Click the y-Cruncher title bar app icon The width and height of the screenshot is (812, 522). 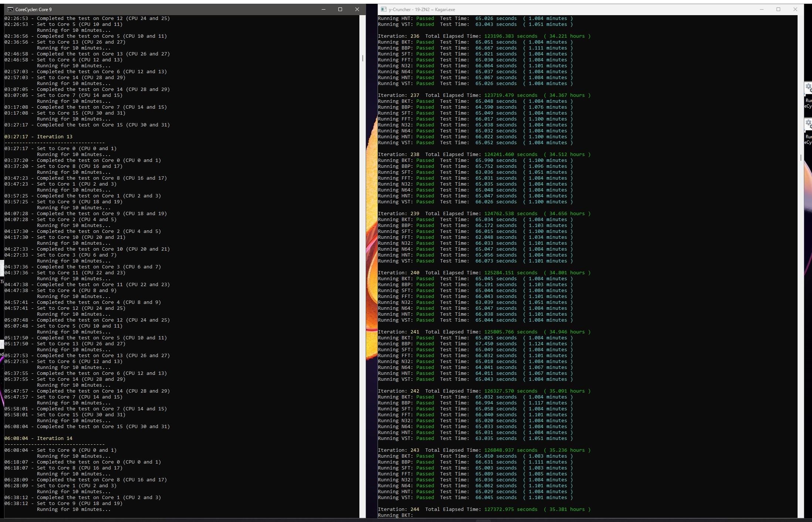383,10
